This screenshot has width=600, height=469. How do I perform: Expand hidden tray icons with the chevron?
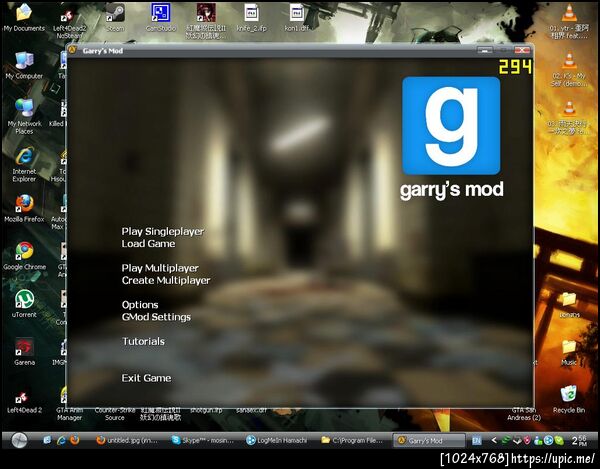pyautogui.click(x=494, y=440)
